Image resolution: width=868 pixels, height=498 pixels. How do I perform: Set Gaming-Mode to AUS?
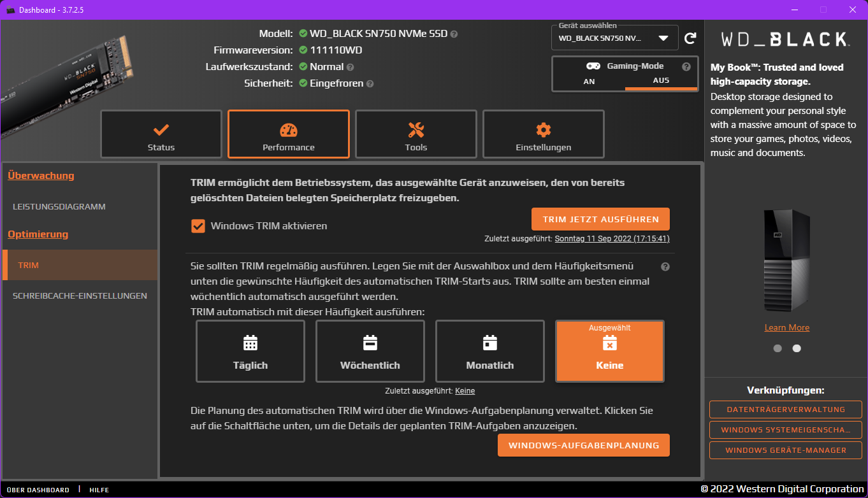[661, 81]
